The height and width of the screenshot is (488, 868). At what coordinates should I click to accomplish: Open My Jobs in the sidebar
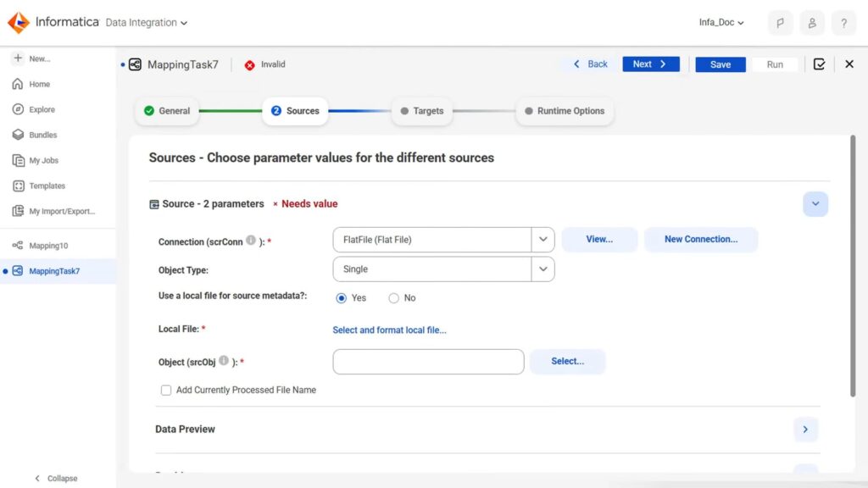pos(36,160)
